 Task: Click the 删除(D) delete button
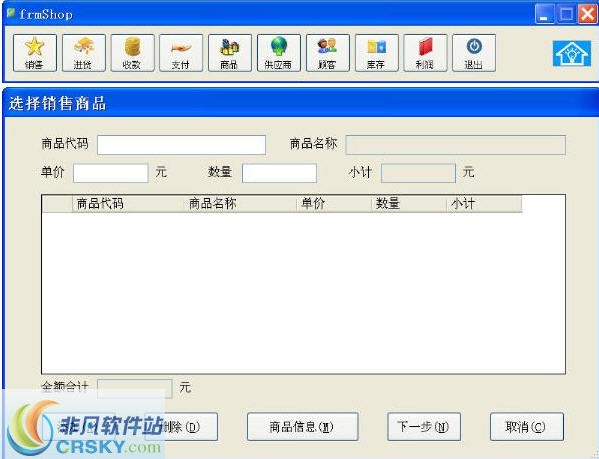[181, 427]
